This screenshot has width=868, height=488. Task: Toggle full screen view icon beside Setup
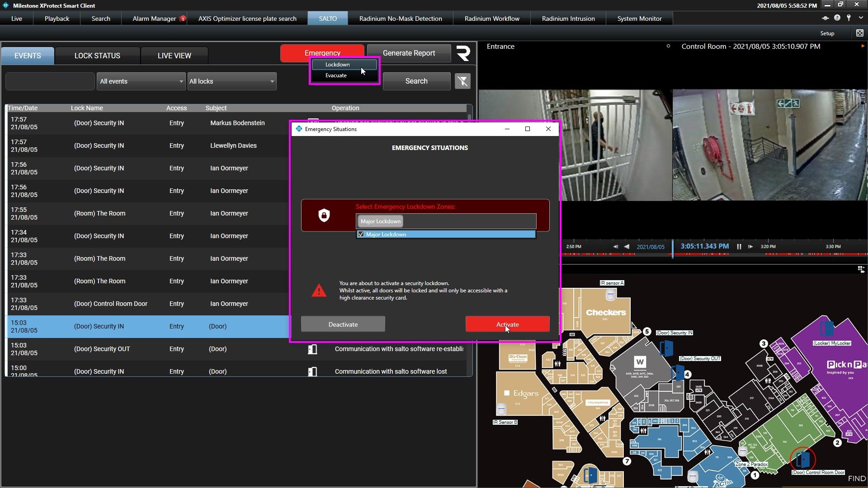[x=859, y=33]
